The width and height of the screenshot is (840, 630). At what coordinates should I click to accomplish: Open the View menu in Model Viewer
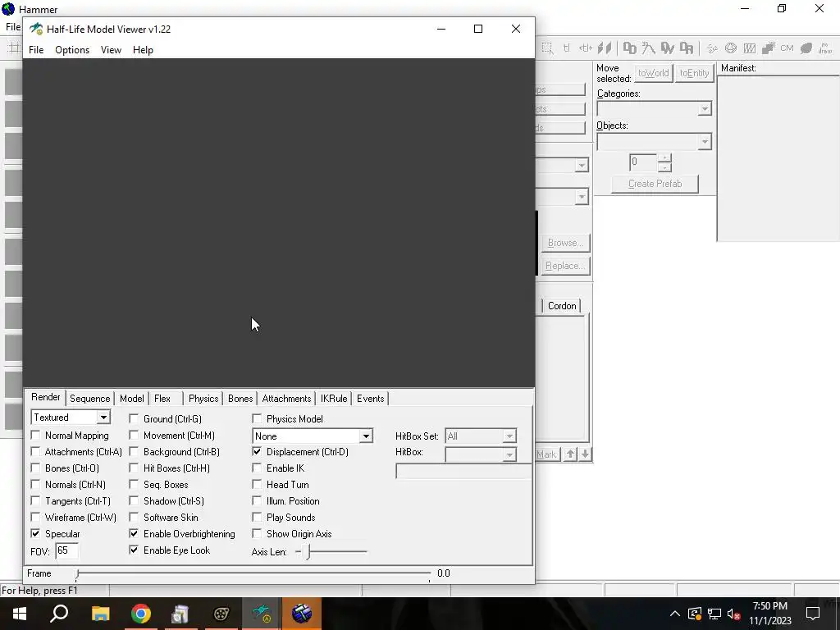coord(111,50)
